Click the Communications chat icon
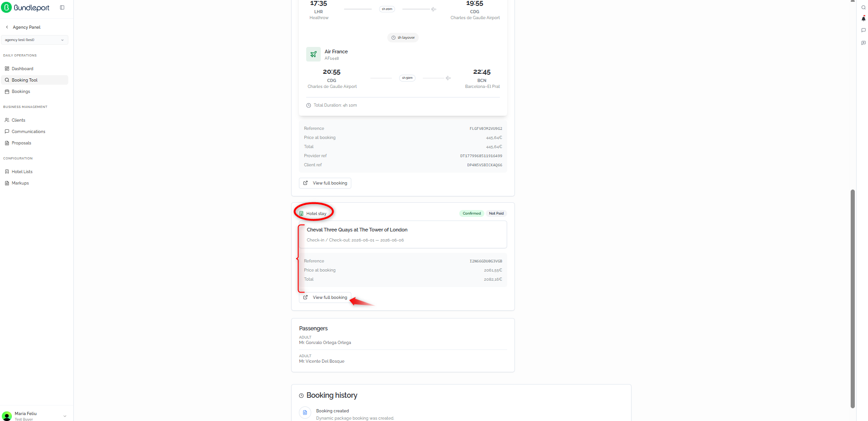The image size is (868, 421). point(7,132)
